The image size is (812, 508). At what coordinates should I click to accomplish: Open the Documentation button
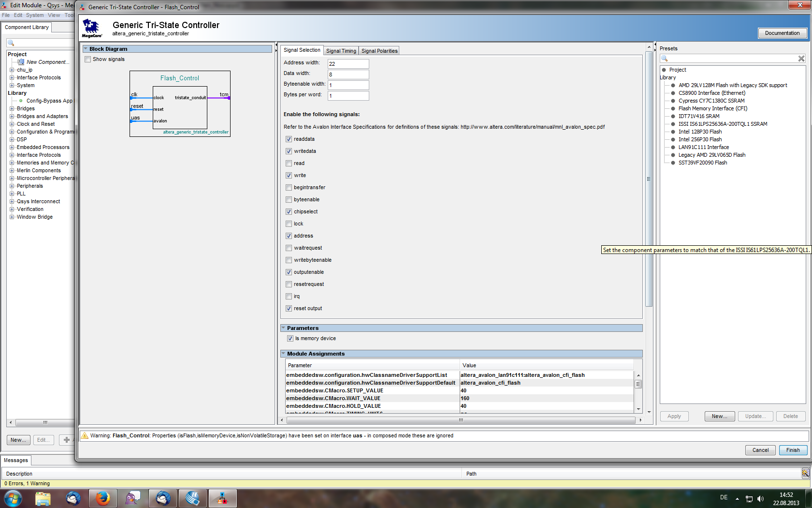pos(782,33)
